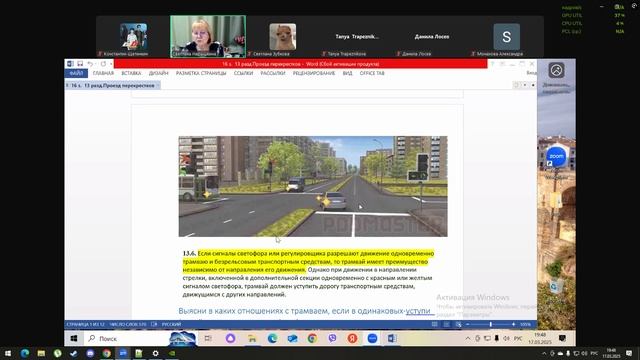Open the Mail app icon in shared taskbar
640x360 pixels.
pyautogui.click(x=292, y=338)
